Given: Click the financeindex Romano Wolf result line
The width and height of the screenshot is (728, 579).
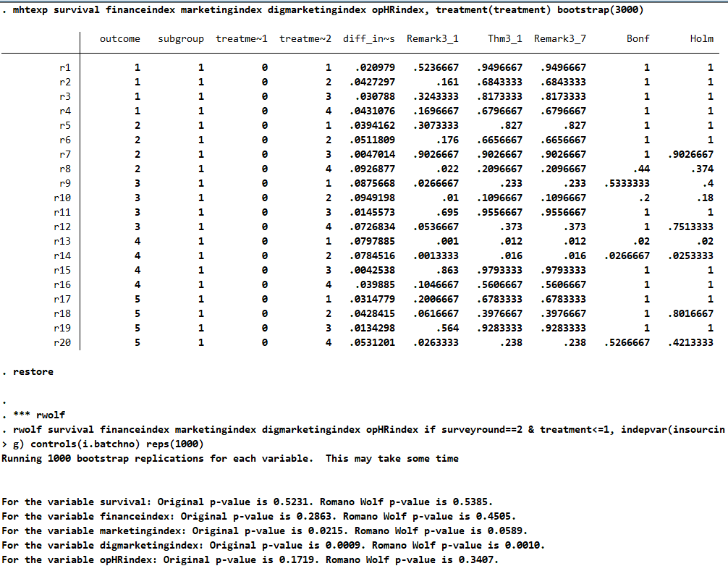Looking at the screenshot, I should tap(258, 516).
